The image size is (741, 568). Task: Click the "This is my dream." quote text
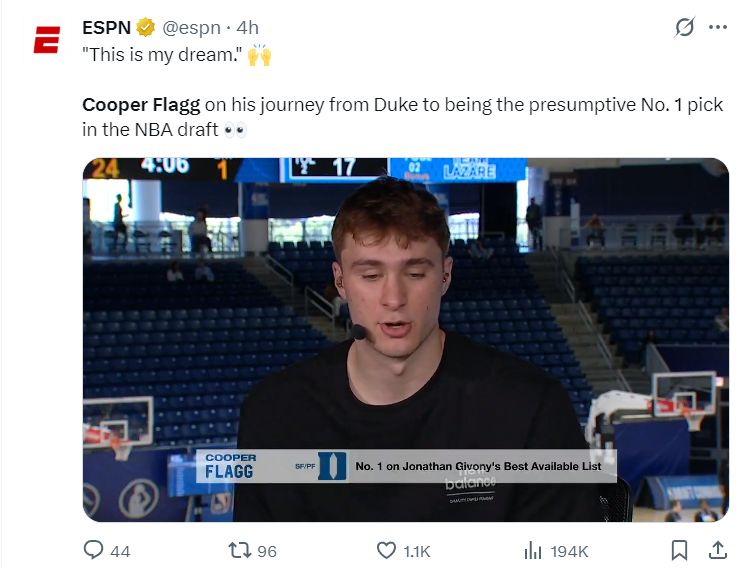coord(161,55)
